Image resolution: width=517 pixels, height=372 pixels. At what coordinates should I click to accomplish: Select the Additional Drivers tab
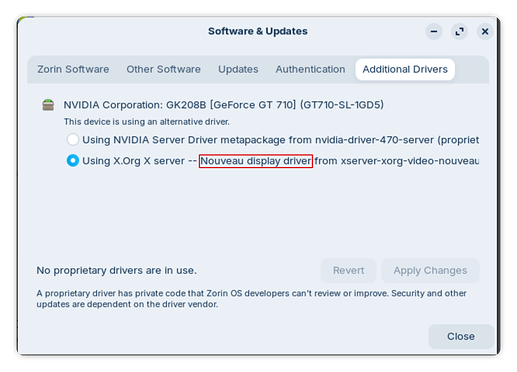pyautogui.click(x=405, y=69)
